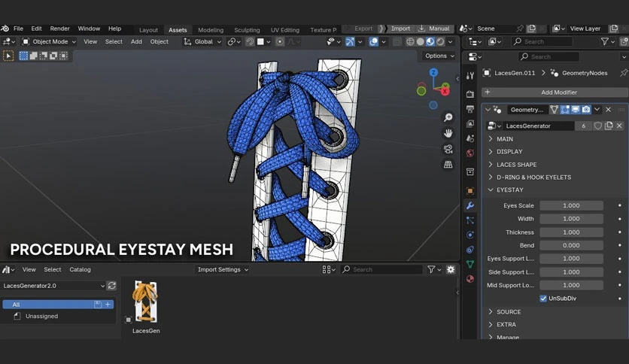
Task: Open the View Layer properties tab
Action: click(470, 124)
